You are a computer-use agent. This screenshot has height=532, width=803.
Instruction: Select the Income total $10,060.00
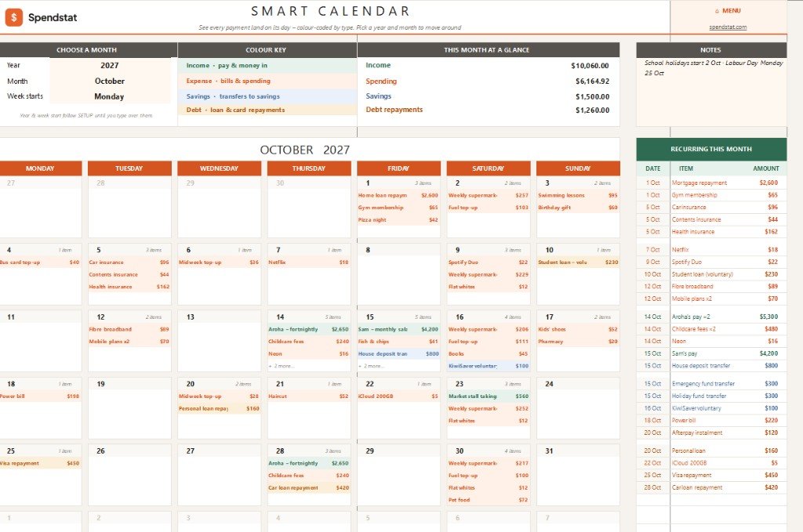pos(590,66)
